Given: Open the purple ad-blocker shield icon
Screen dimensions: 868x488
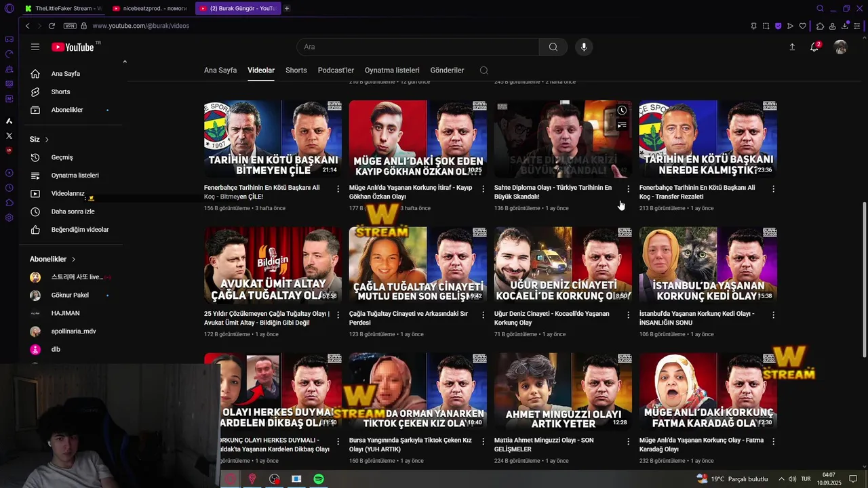Looking at the screenshot, I should pyautogui.click(x=778, y=26).
